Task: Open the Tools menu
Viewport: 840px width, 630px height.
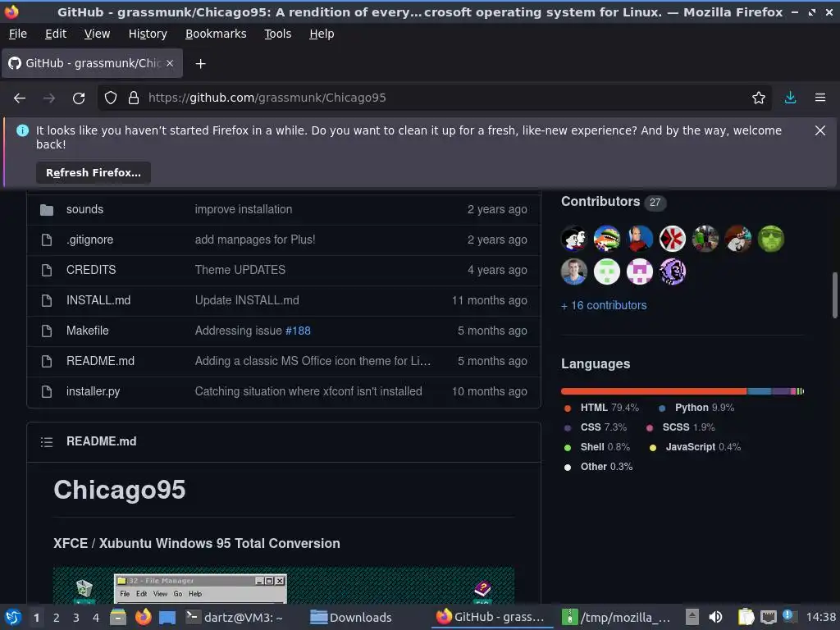Action: point(277,34)
